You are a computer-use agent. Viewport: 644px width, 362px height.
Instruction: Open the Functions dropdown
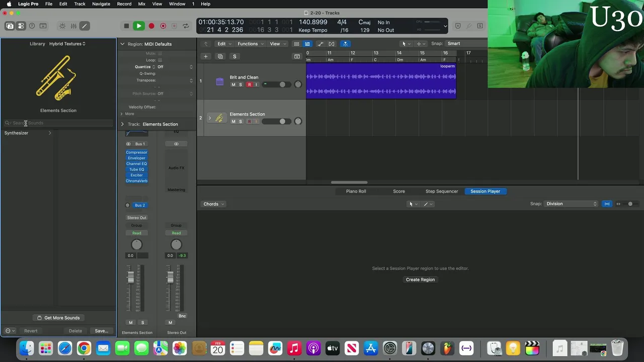250,44
